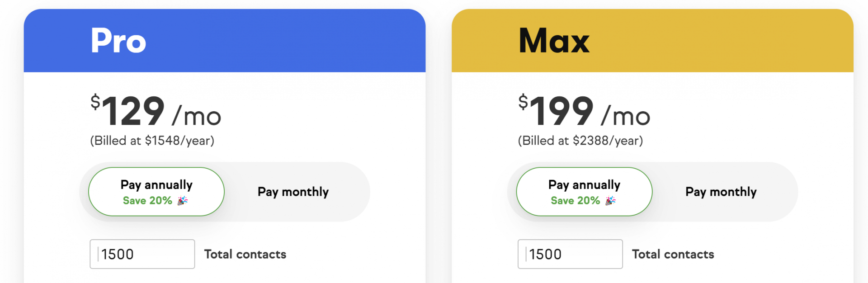The width and height of the screenshot is (868, 283).
Task: Click the 199 price figure
Action: pyautogui.click(x=561, y=111)
